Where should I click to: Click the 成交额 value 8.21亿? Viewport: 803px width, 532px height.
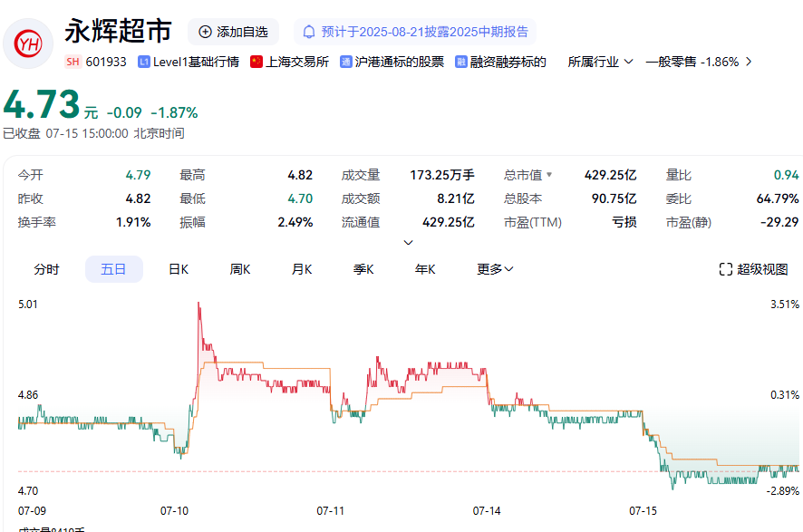coord(456,198)
